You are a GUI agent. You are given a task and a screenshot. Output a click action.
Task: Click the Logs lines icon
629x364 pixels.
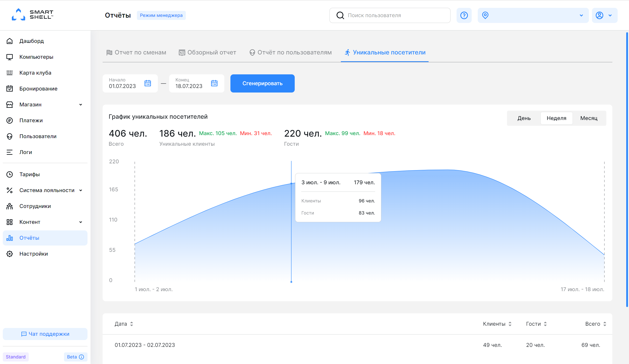pos(10,152)
